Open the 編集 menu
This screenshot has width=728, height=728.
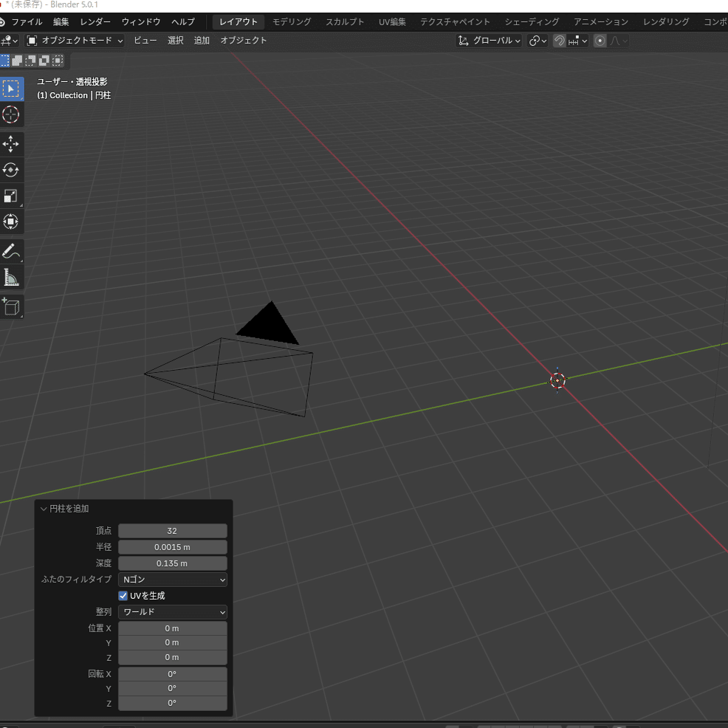pos(61,22)
